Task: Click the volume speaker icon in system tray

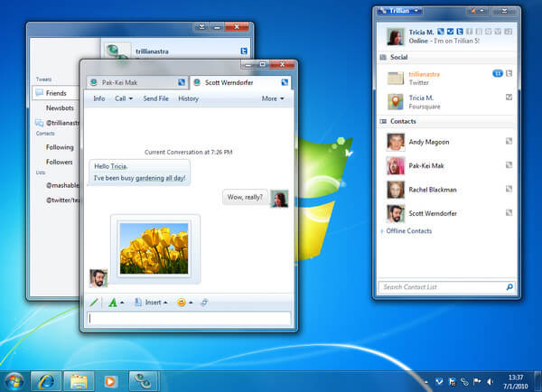Action: pos(490,382)
